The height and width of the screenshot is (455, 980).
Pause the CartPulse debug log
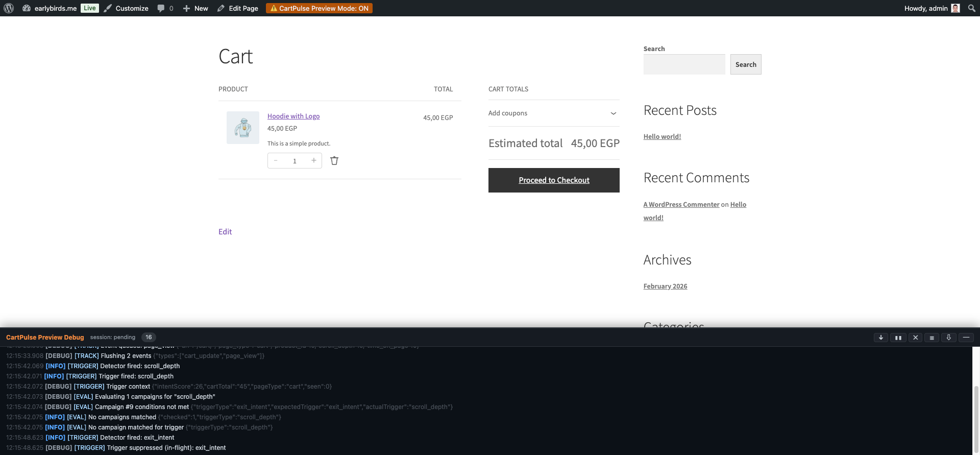pyautogui.click(x=898, y=338)
